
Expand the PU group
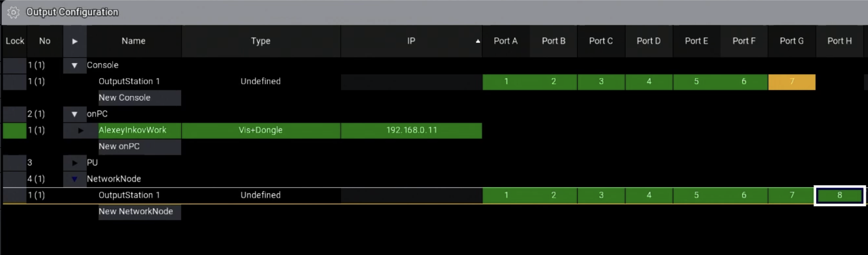[74, 163]
